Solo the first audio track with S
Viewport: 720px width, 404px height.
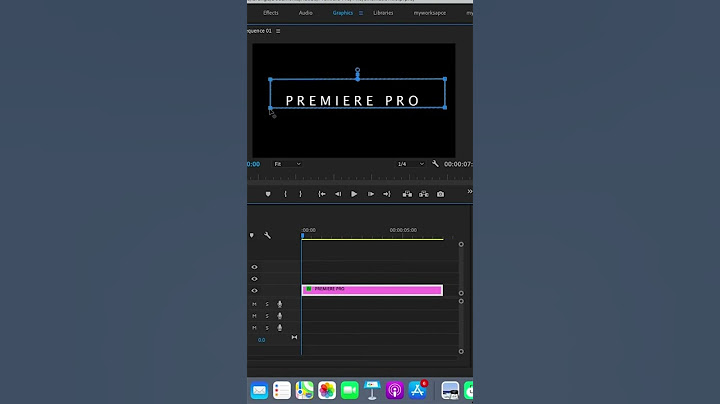coord(267,304)
